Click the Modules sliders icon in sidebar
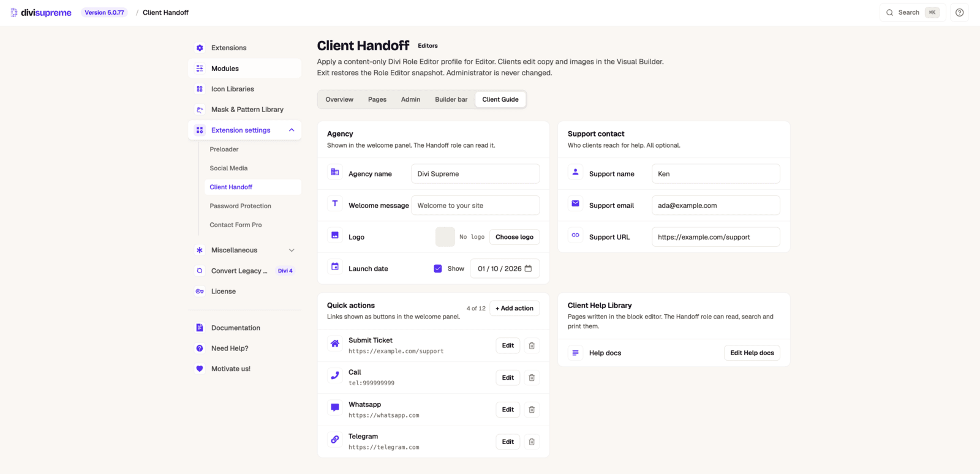This screenshot has height=474, width=980. pos(200,69)
